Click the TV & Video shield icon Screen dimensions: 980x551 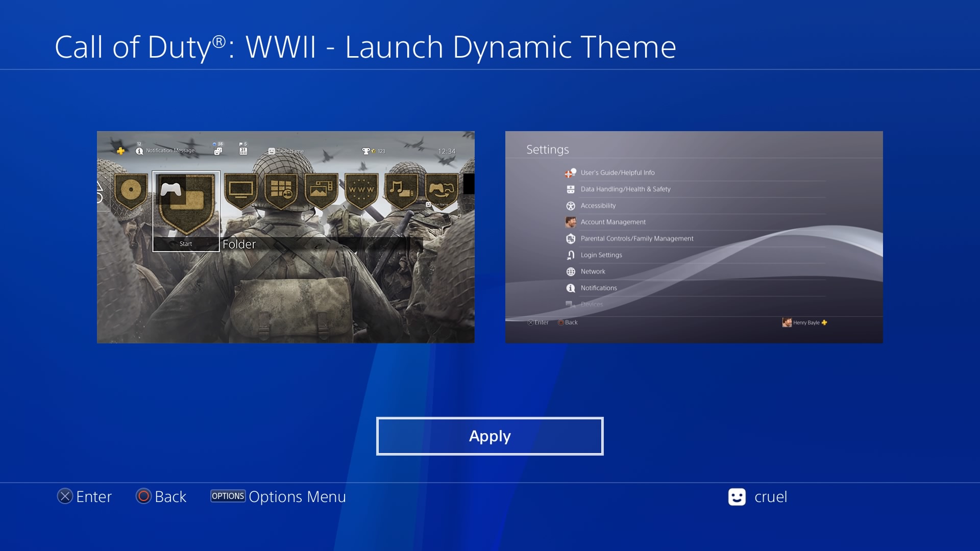coord(241,191)
